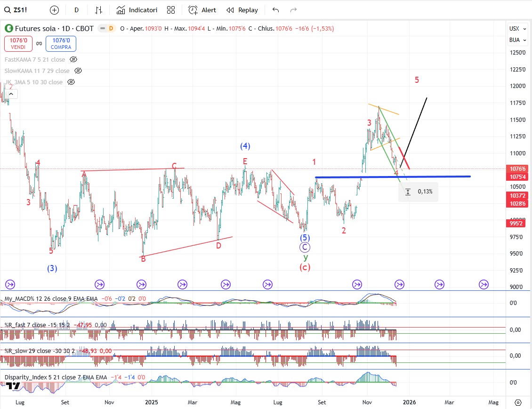The width and height of the screenshot is (532, 409).
Task: Collapse the indicator legend with chevron
Action: (x=11, y=94)
